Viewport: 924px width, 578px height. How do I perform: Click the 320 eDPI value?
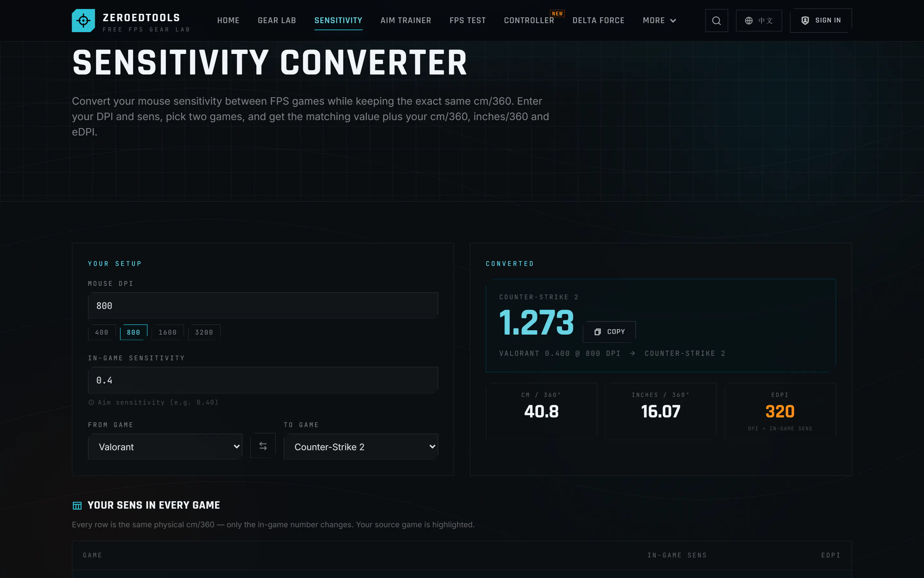pyautogui.click(x=780, y=412)
